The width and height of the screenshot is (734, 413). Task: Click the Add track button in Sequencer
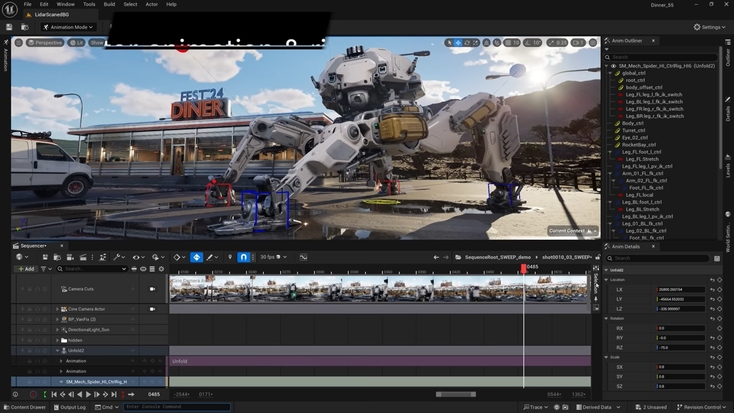click(x=26, y=269)
